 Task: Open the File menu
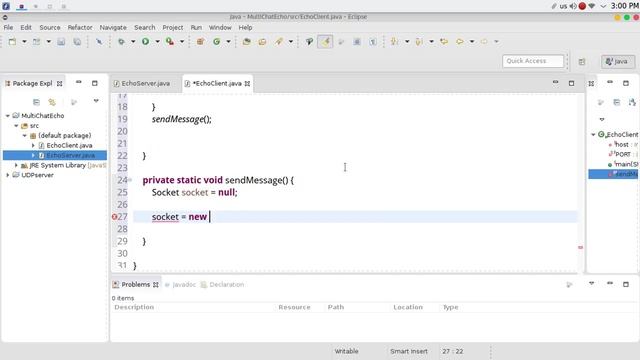pyautogui.click(x=8, y=27)
